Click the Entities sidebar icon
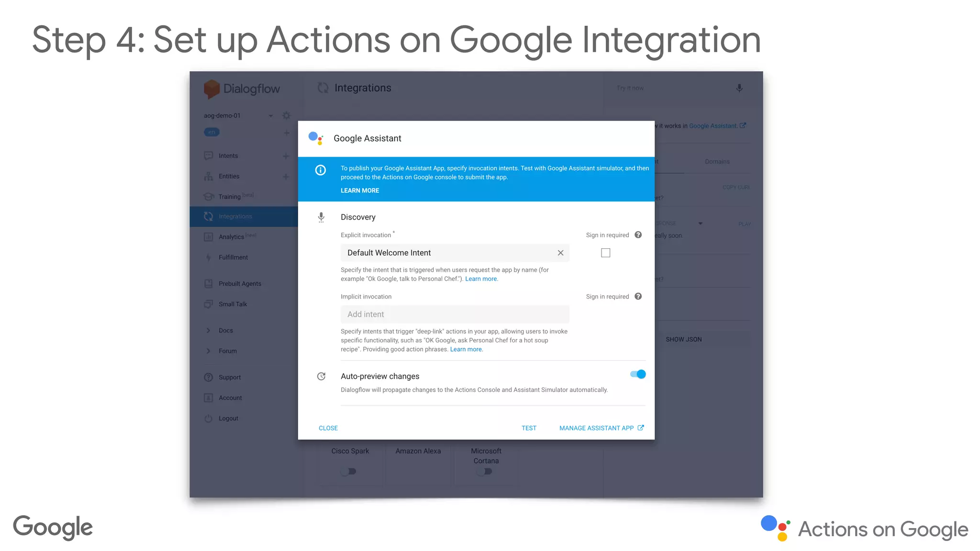The width and height of the screenshot is (980, 551). point(209,176)
